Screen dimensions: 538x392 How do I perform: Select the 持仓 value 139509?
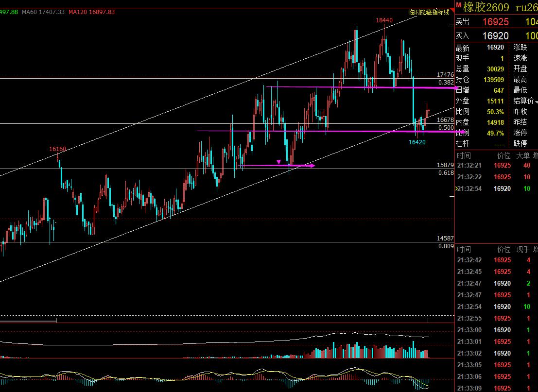pos(493,80)
